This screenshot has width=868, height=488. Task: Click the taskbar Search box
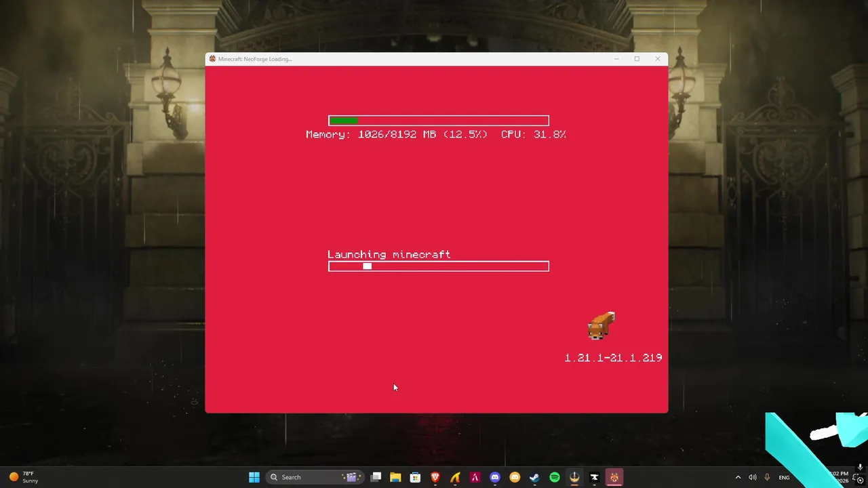(x=315, y=477)
